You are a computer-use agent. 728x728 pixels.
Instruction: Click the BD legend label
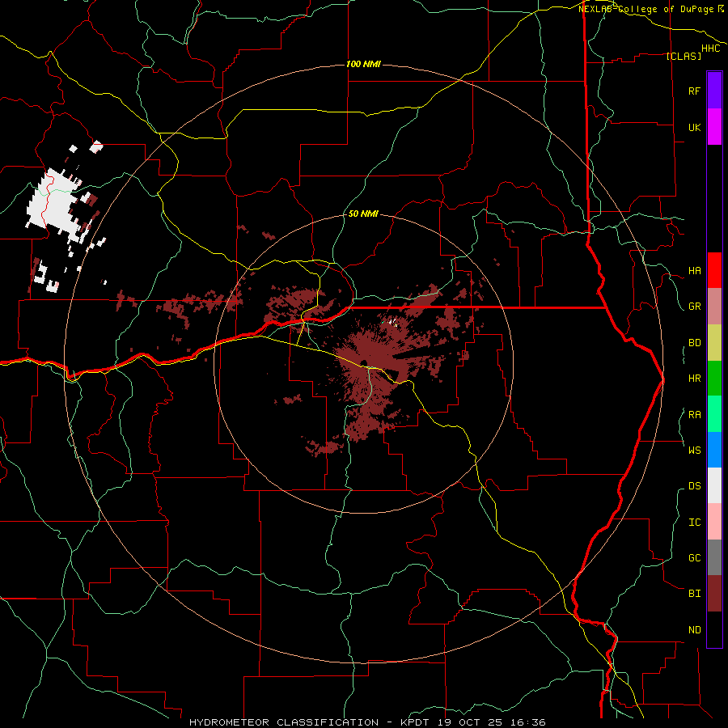click(x=694, y=343)
